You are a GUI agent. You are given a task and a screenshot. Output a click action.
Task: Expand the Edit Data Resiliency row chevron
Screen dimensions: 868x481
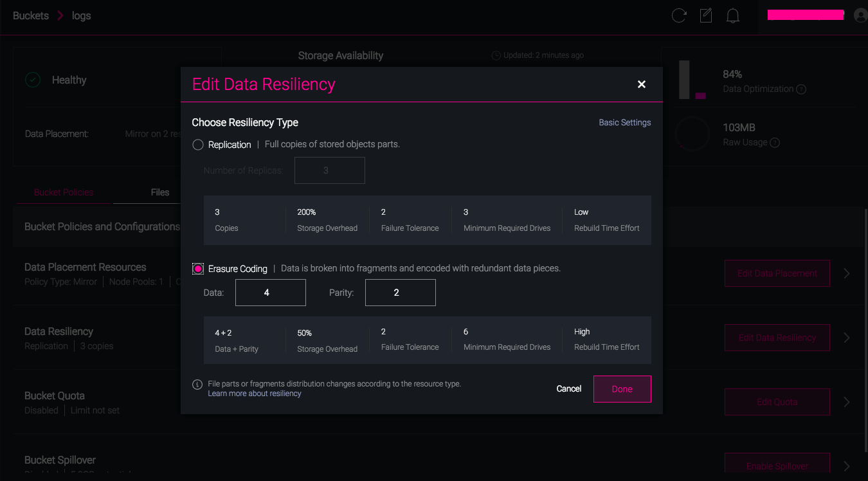847,338
